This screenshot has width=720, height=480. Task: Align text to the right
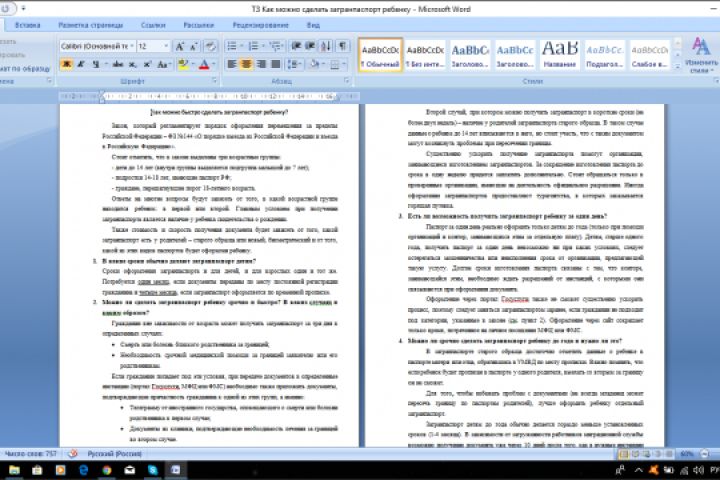tap(261, 64)
